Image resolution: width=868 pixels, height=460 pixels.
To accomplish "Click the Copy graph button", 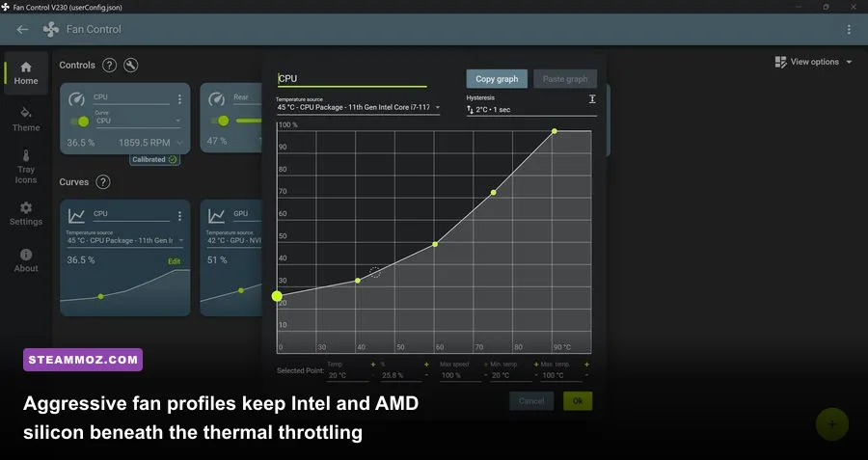I will (497, 79).
